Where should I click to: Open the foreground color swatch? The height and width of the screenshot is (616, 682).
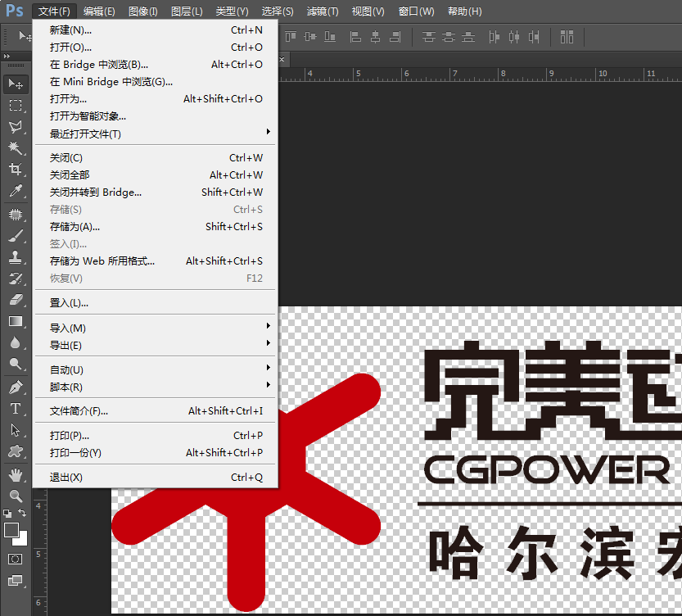(11, 530)
